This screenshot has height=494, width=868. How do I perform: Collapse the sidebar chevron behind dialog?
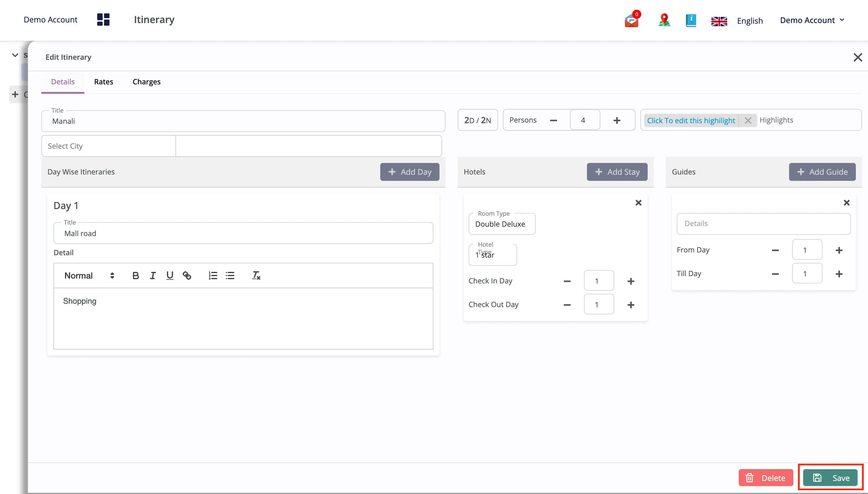tap(15, 55)
